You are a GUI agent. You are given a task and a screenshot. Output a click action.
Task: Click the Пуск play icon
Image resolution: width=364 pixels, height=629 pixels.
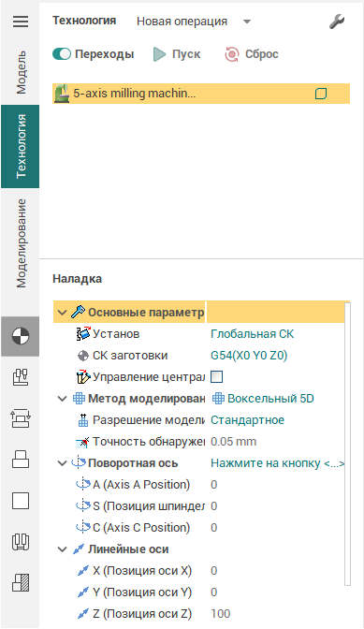click(x=159, y=54)
